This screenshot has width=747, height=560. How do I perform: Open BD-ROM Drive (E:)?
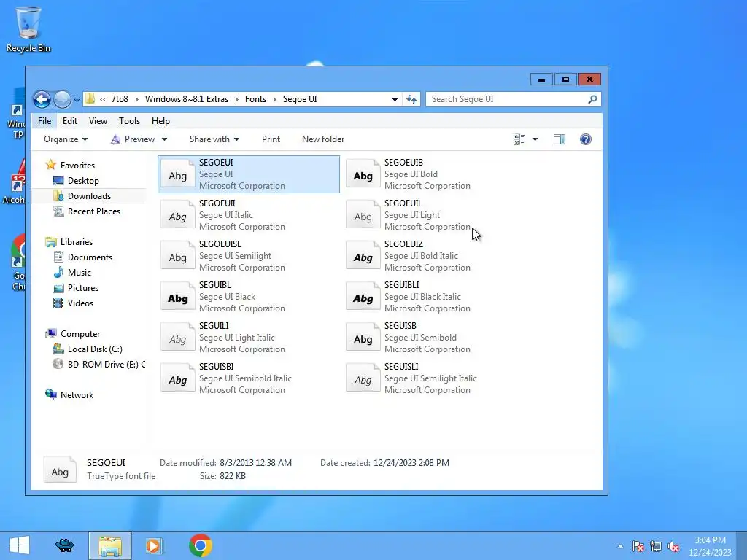98,365
